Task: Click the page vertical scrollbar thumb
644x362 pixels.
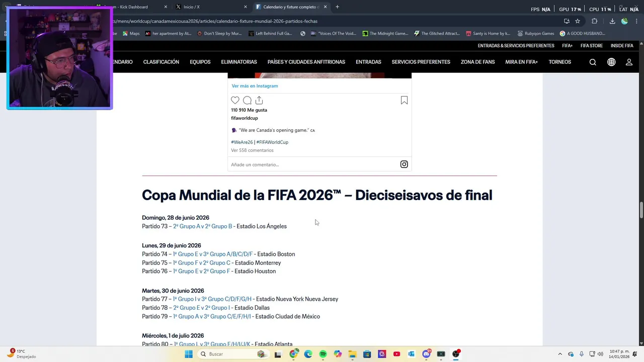Action: tap(641, 210)
